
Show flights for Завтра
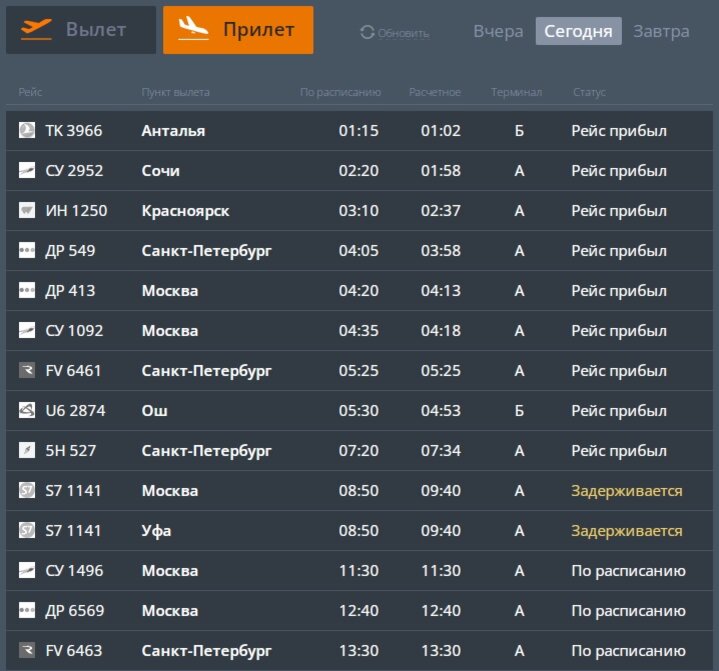click(661, 31)
